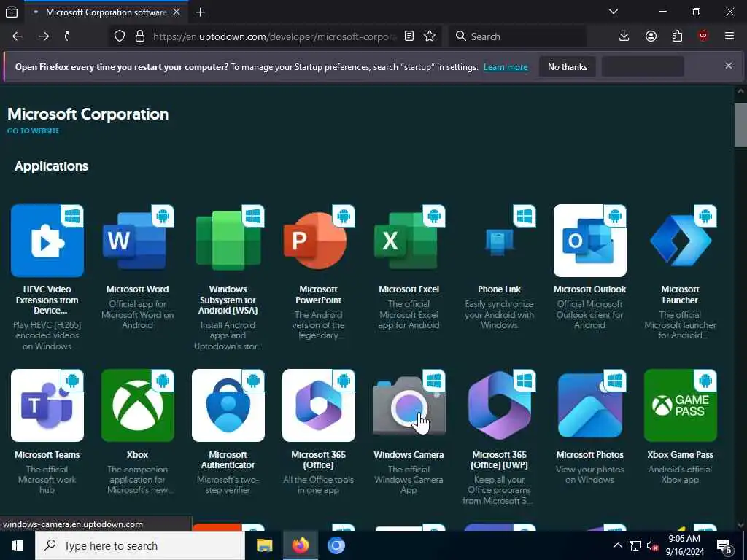
Task: Close the Microsoft Corporation software tab
Action: click(x=177, y=12)
